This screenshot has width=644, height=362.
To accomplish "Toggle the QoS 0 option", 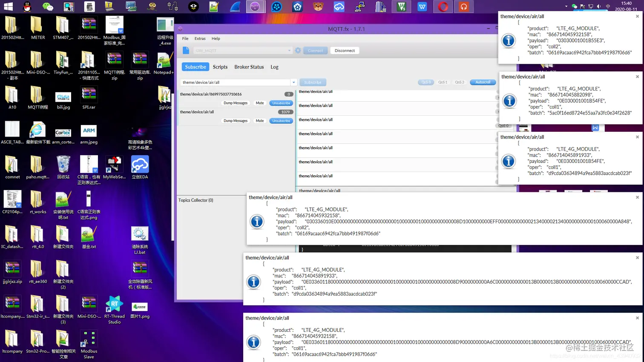I will (x=426, y=82).
